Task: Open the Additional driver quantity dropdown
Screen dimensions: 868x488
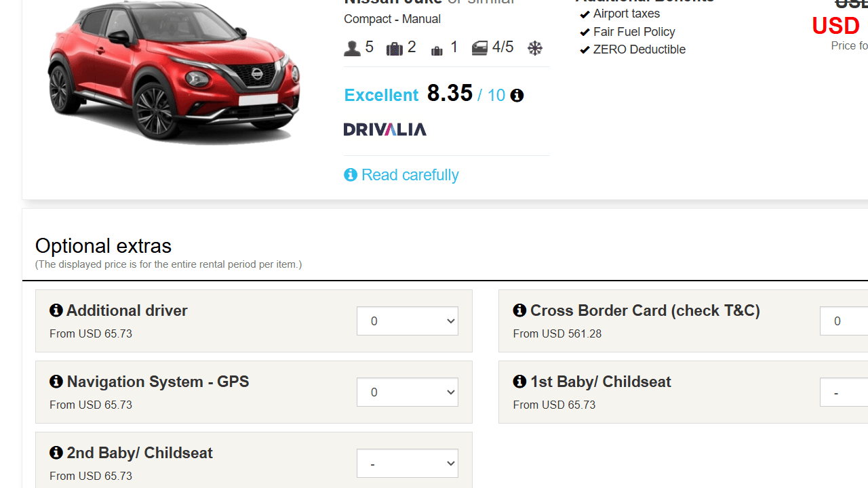Action: (x=407, y=321)
